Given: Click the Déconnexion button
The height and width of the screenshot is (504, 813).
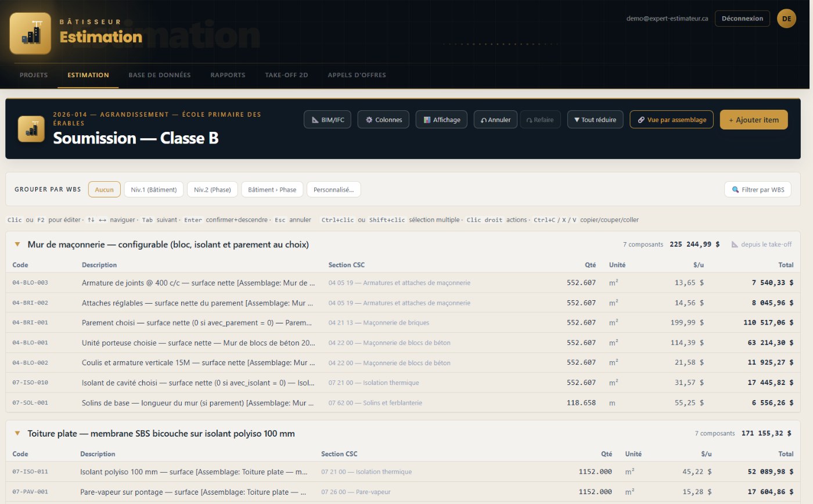Looking at the screenshot, I should point(742,19).
